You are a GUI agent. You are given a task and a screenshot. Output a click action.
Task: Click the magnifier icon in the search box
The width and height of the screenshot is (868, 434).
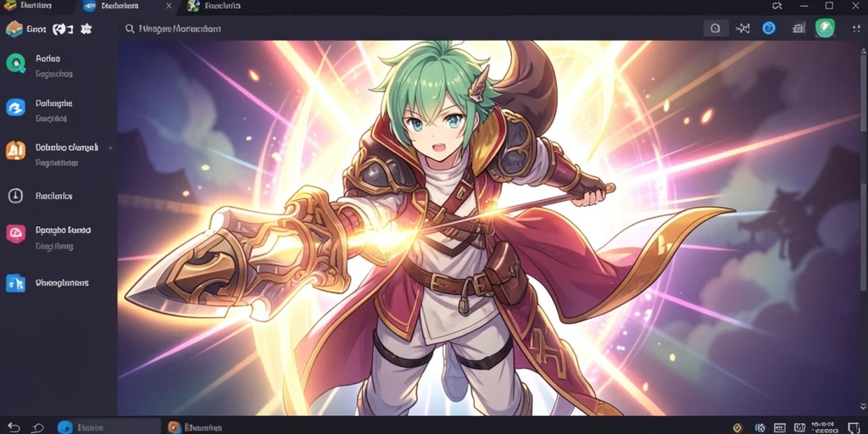[130, 28]
